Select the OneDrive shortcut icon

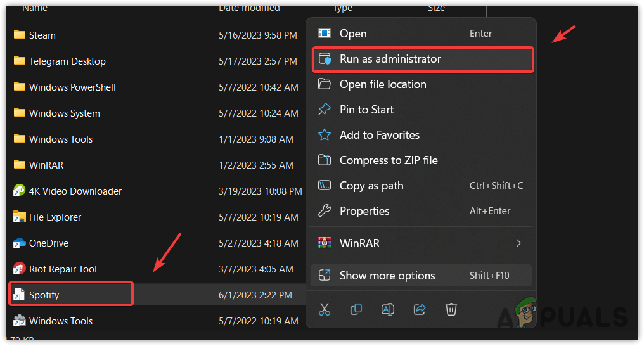click(x=19, y=243)
